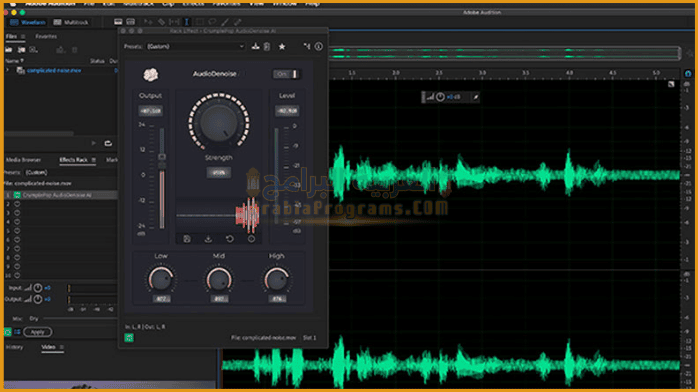Click the Output value field

151,111
